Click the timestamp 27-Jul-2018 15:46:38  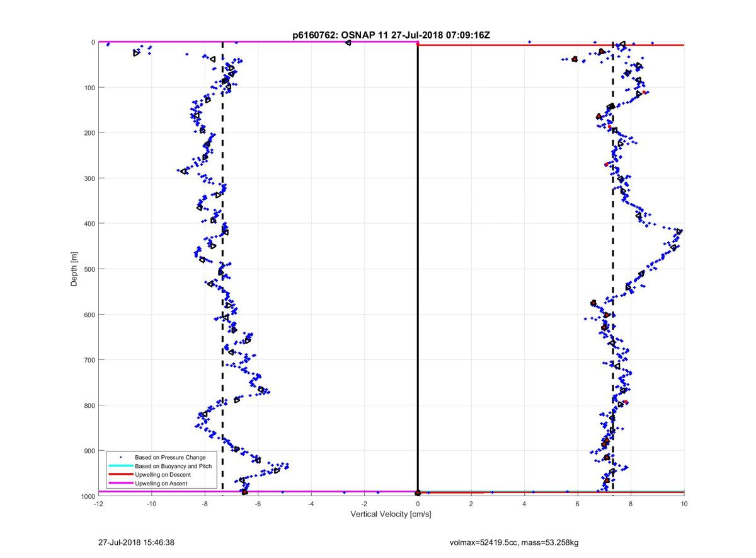coord(137,542)
